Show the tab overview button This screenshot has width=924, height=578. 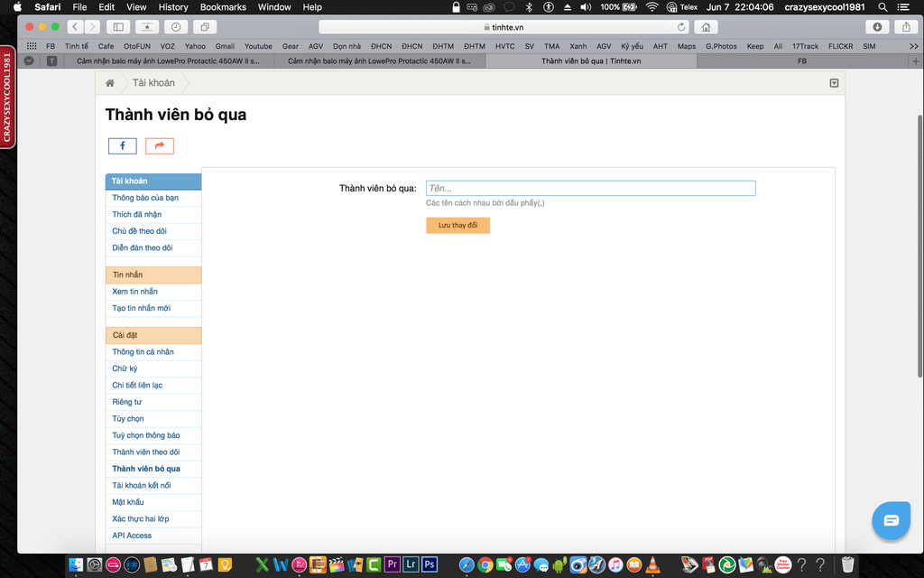(x=205, y=27)
